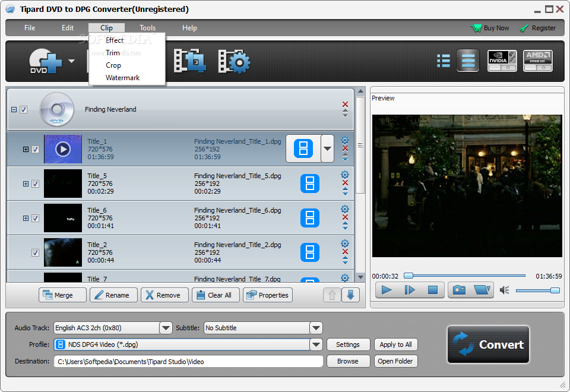Click the Title_6 NDS profile icon
This screenshot has width=570, height=392.
[310, 218]
